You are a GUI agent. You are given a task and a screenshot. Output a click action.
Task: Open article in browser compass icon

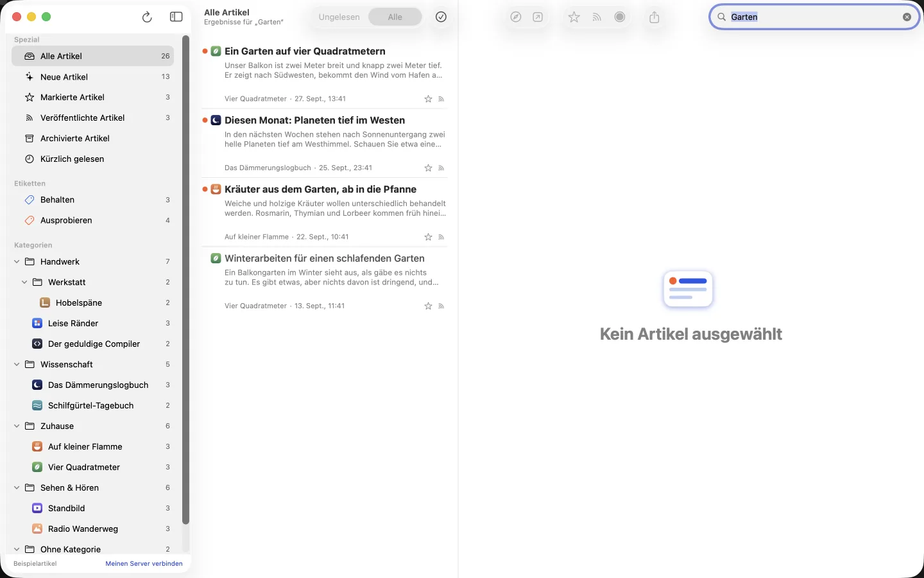(516, 17)
